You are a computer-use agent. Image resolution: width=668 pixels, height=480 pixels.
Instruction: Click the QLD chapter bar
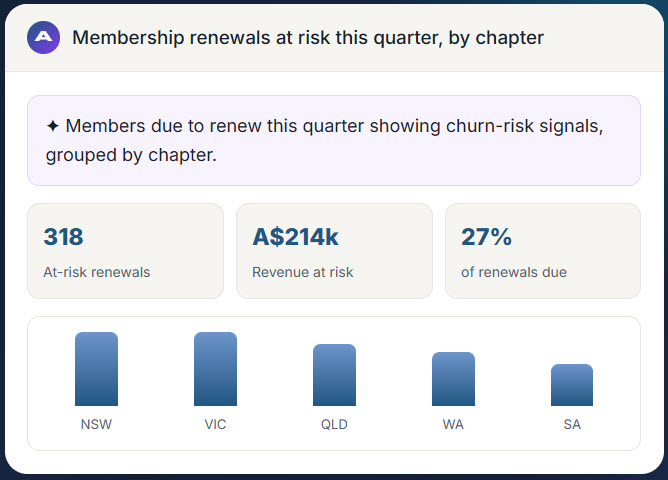334,375
